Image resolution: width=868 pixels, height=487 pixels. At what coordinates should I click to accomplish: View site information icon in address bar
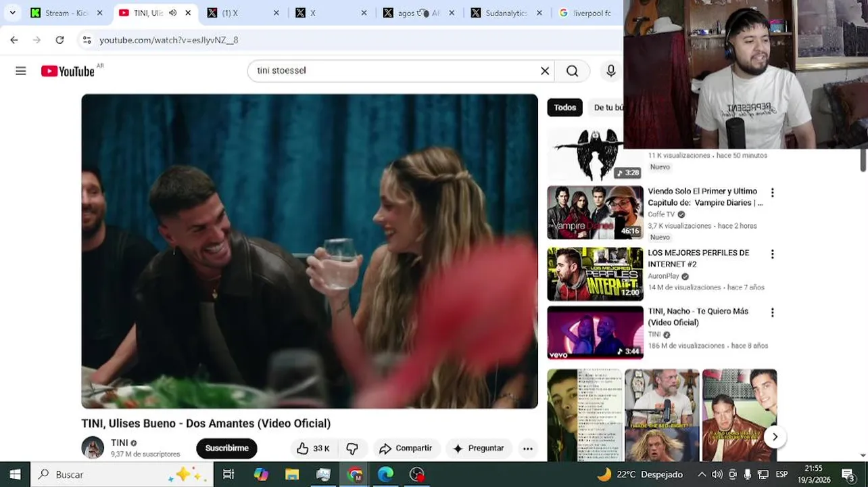click(87, 40)
